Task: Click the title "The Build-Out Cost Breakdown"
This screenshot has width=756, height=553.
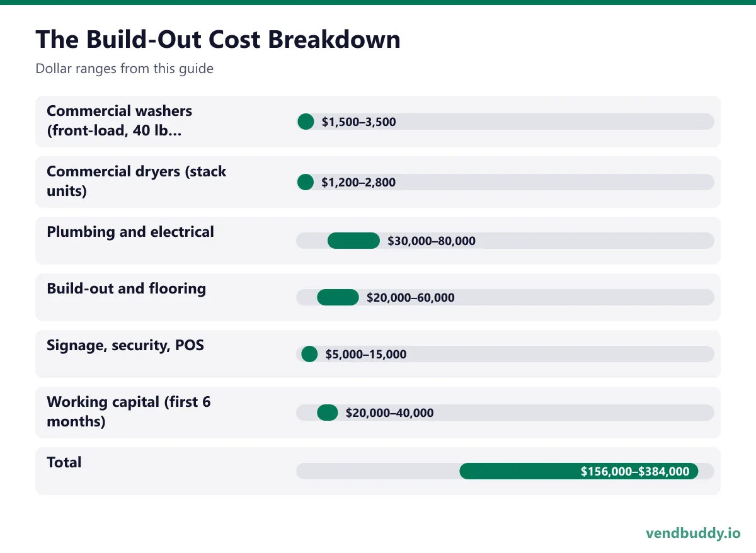Action: [x=218, y=40]
